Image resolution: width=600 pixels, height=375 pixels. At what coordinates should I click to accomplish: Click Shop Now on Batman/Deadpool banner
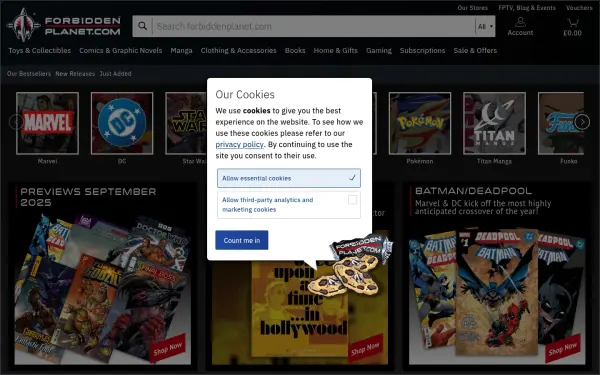562,348
